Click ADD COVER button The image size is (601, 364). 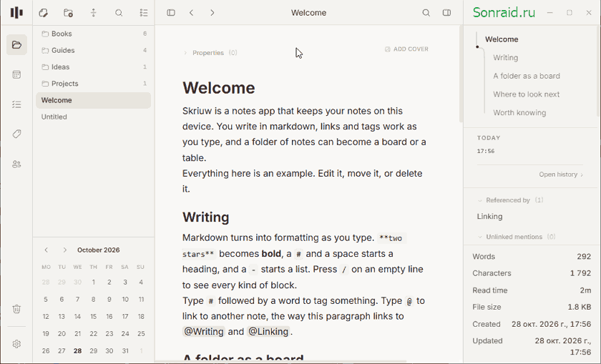(x=406, y=49)
